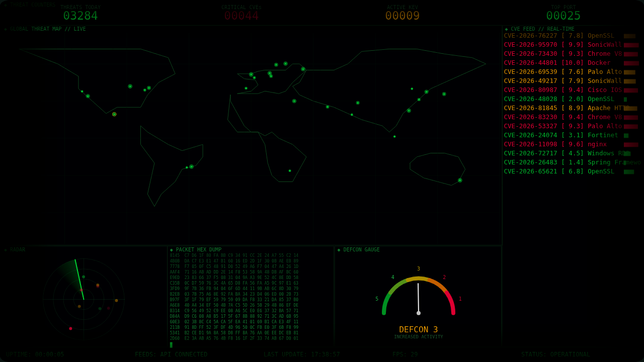The width and height of the screenshot is (644, 362).
Task: Click the CRITICAL CVEs counter 00044
Action: pyautogui.click(x=242, y=16)
